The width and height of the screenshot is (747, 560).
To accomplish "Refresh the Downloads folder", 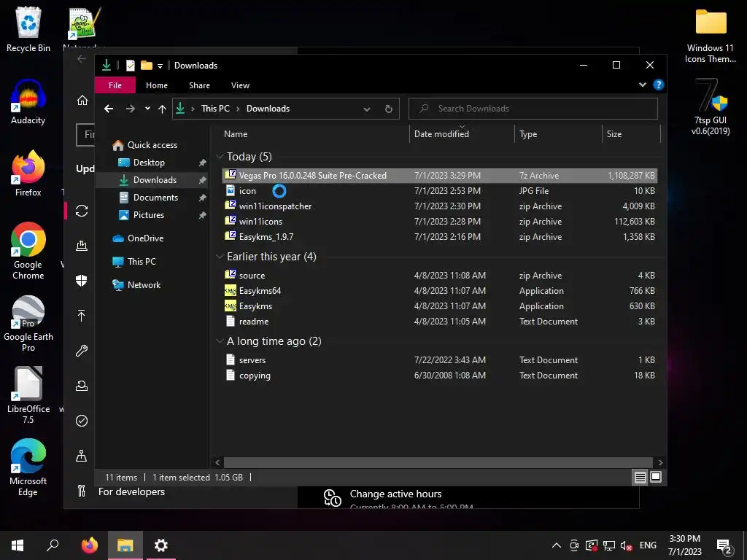I will (x=389, y=109).
